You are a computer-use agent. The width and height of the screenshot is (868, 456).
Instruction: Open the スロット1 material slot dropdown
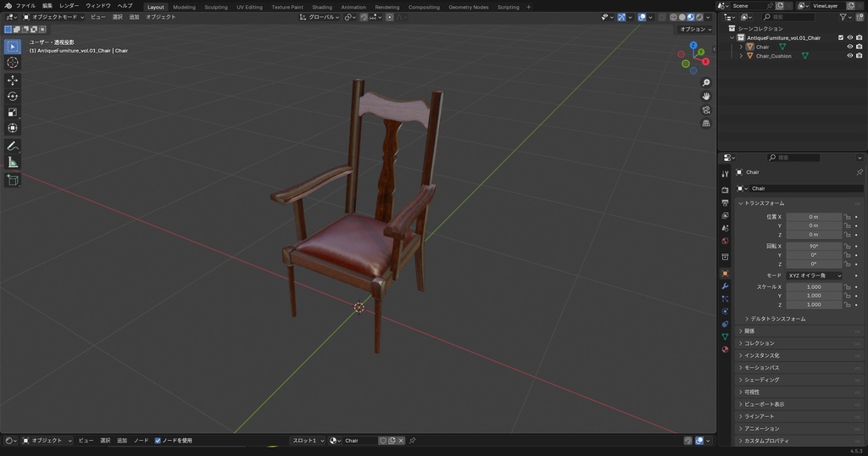tap(308, 441)
